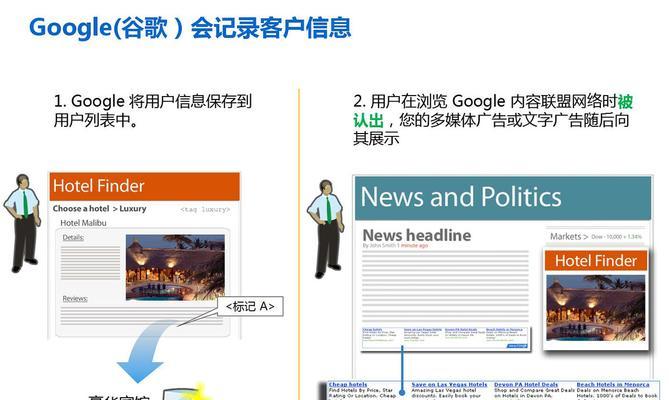The image size is (669, 400).
Task: Click the green highlighted word "认出"
Action: click(368, 120)
